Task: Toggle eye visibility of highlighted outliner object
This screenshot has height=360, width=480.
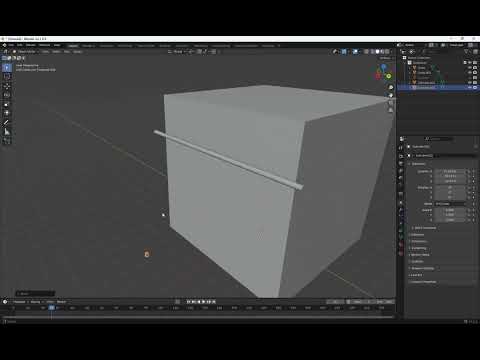Action: point(470,87)
